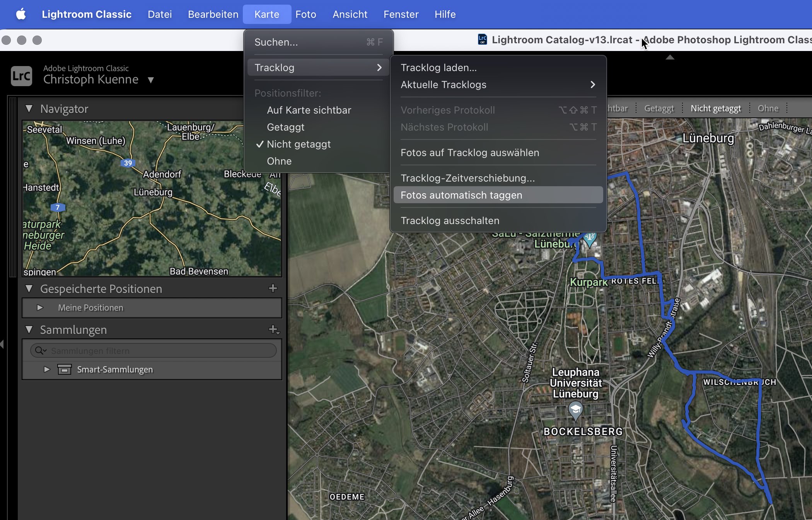The width and height of the screenshot is (812, 520).
Task: Click the Lrc application logo
Action: [21, 76]
